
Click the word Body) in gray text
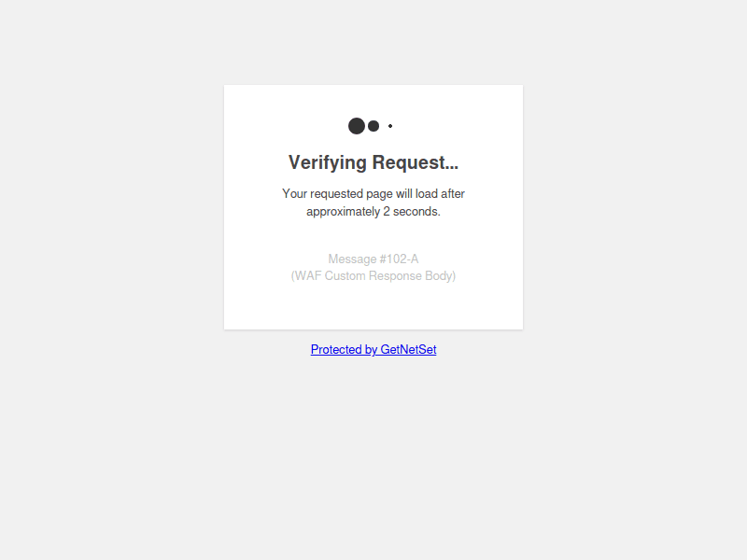(441, 276)
